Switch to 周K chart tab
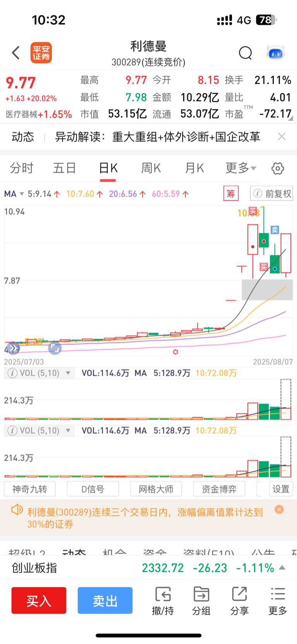This screenshot has width=297, height=644. 151,168
